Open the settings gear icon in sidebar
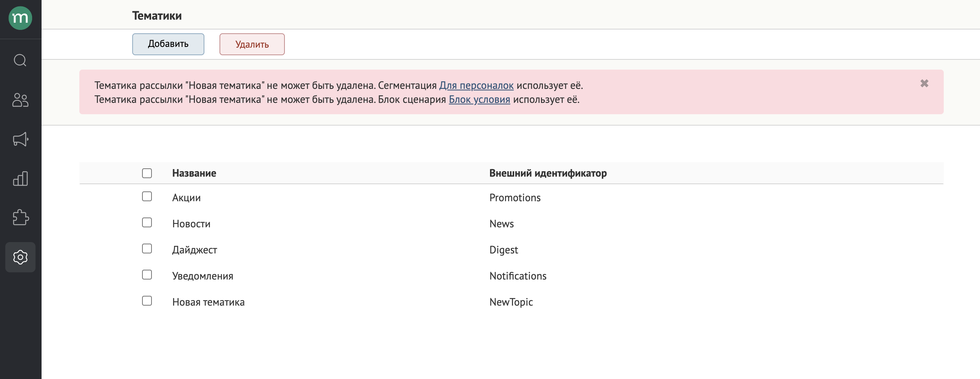 [20, 257]
